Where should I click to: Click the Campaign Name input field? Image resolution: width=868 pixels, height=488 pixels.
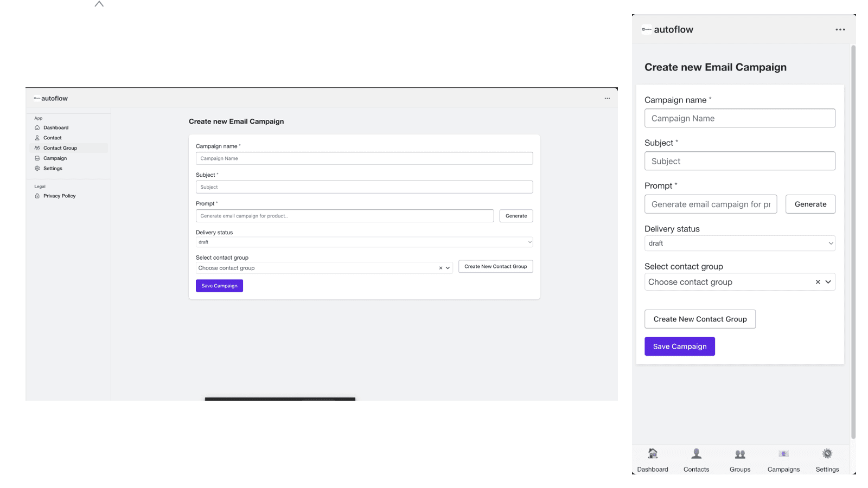pyautogui.click(x=364, y=158)
